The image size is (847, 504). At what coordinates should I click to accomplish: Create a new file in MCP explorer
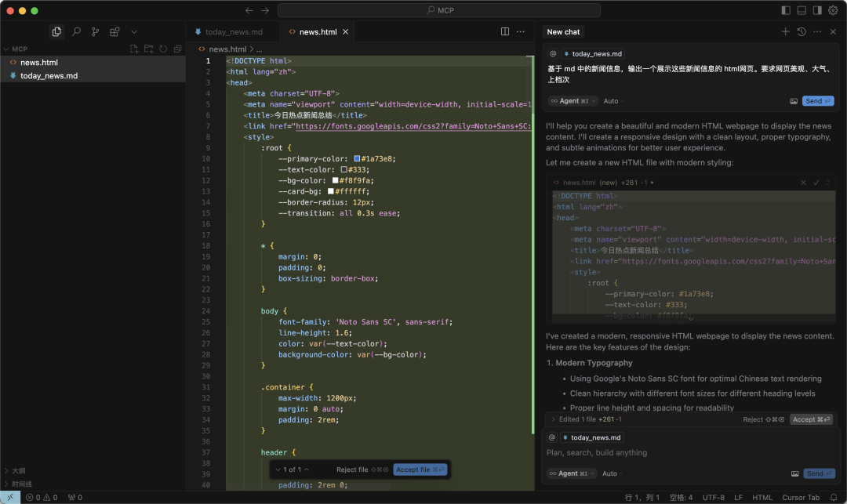click(x=134, y=49)
